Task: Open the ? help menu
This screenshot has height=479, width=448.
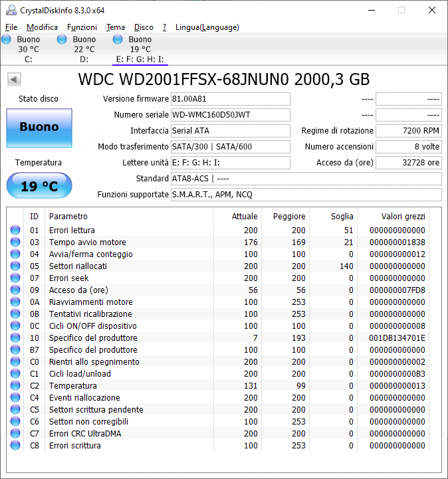Action: pos(164,27)
